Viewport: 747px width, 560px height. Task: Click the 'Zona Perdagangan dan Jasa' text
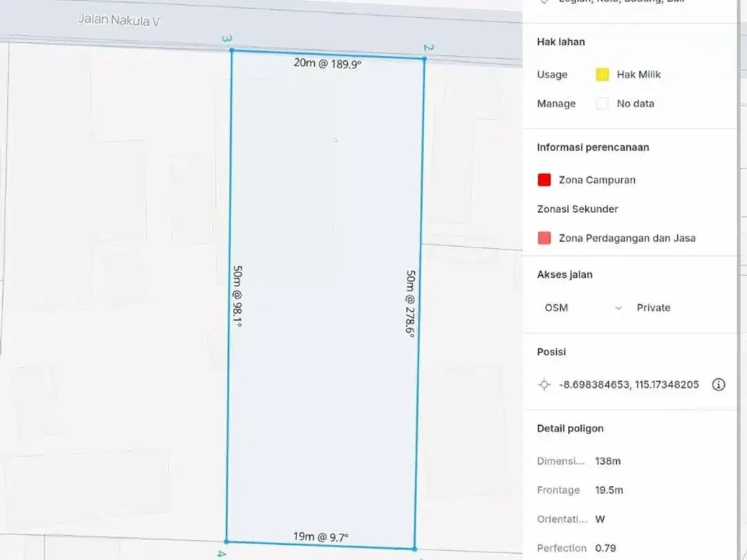click(x=627, y=238)
